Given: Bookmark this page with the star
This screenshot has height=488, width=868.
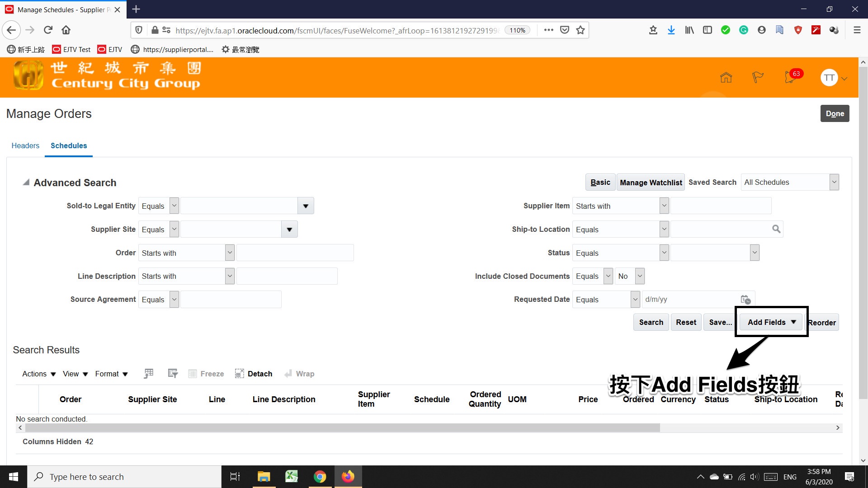Looking at the screenshot, I should (580, 30).
